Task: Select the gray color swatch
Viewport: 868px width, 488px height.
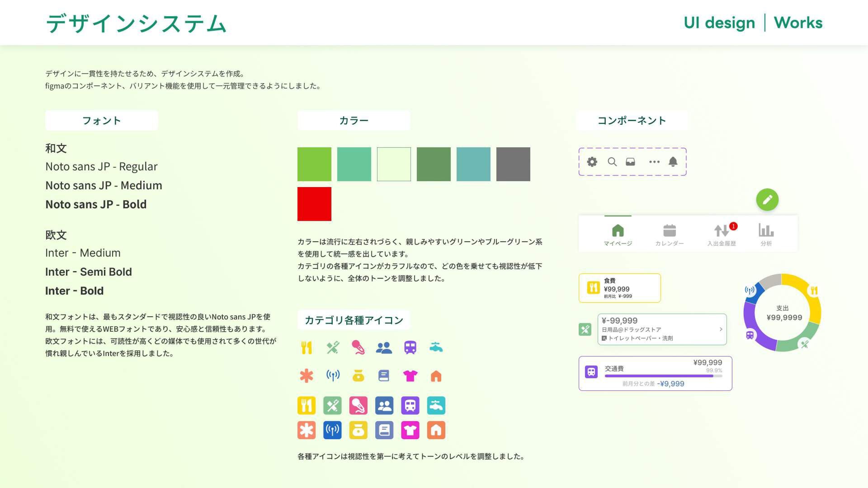Action: 513,164
